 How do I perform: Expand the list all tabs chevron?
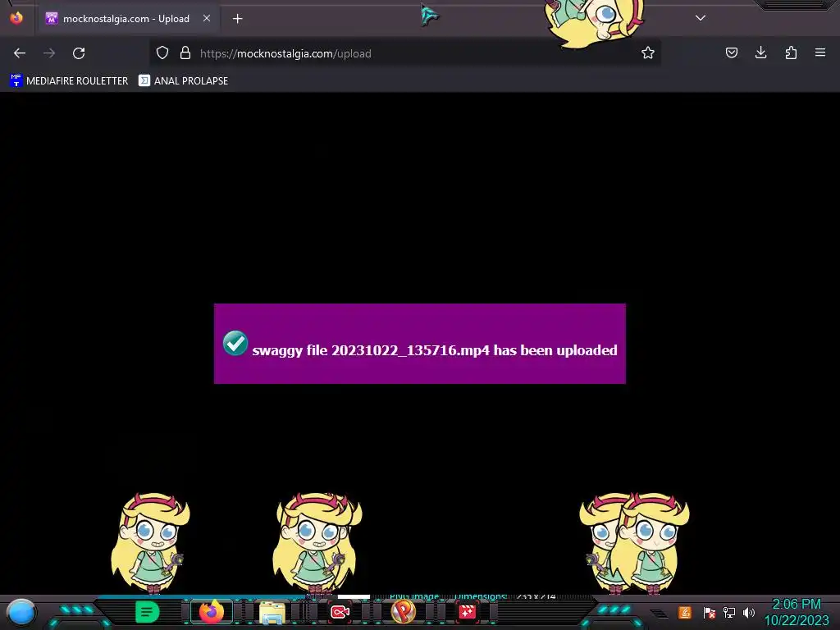point(701,18)
